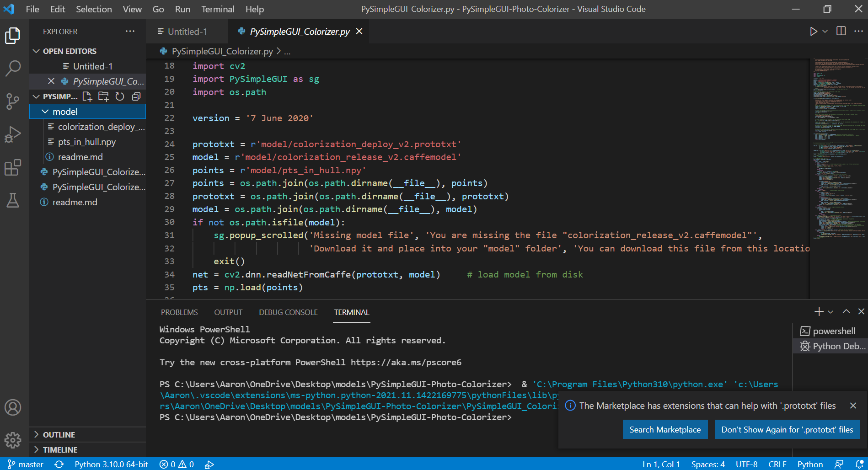Collapse the model folder in Explorer
The image size is (868, 470).
pos(45,111)
